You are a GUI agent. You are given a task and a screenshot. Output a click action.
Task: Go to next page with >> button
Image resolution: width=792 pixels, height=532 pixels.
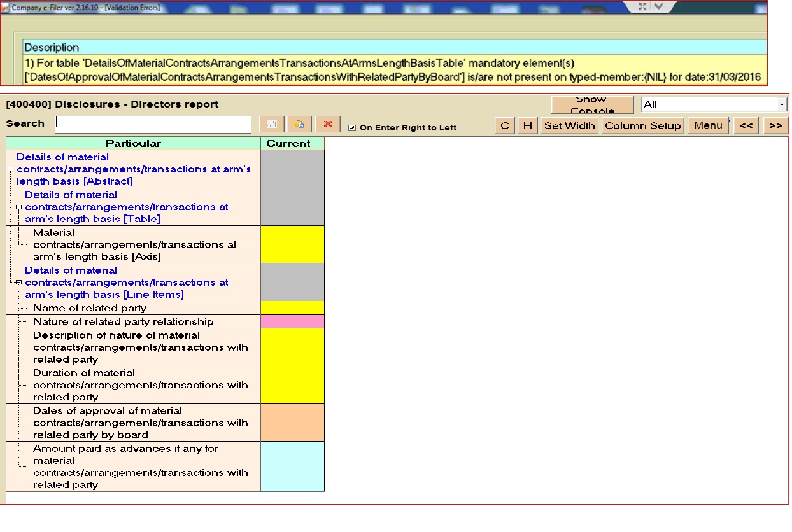[775, 125]
